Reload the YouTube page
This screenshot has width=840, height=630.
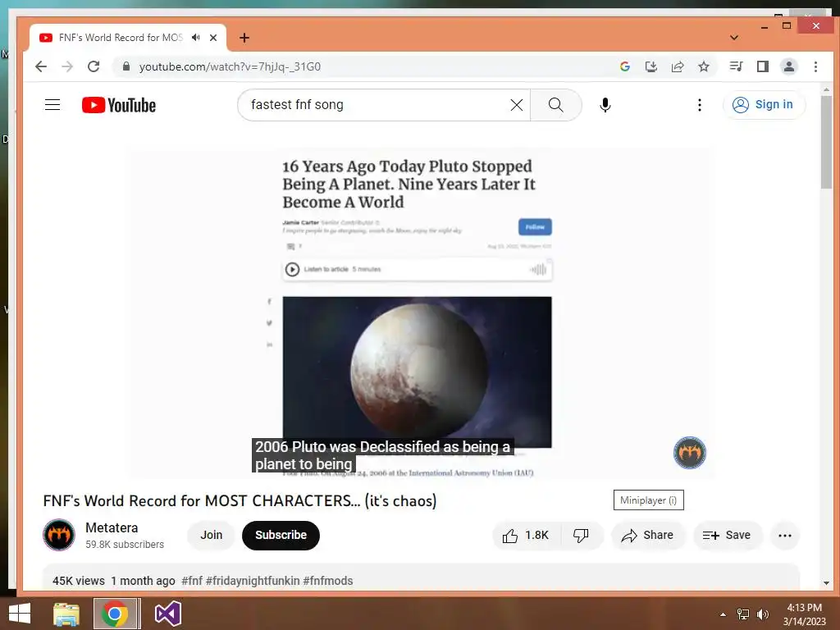click(x=94, y=66)
